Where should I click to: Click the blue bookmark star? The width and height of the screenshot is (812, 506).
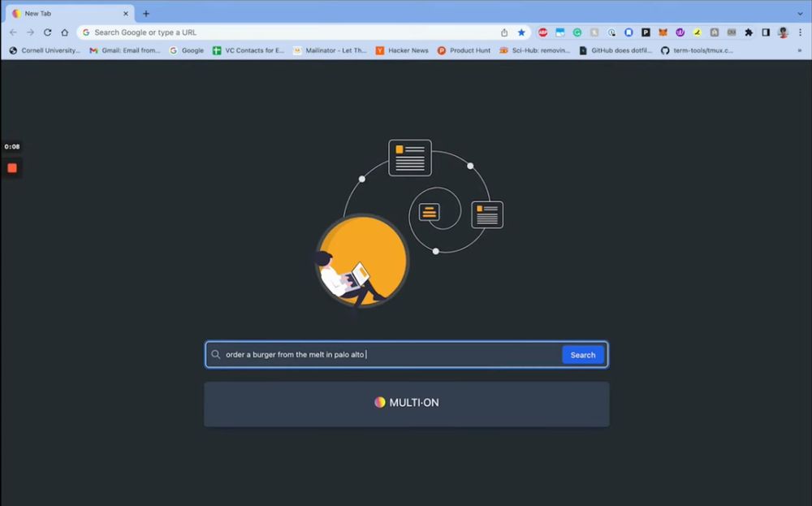(521, 32)
